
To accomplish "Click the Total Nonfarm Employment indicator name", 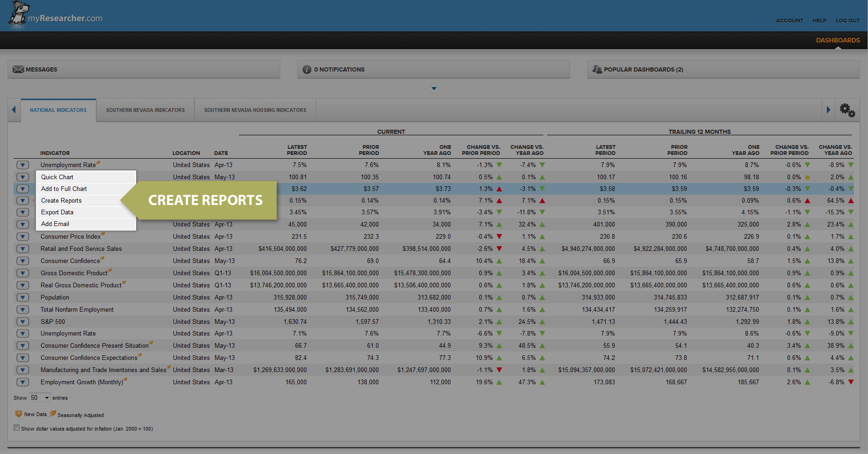I will click(77, 309).
